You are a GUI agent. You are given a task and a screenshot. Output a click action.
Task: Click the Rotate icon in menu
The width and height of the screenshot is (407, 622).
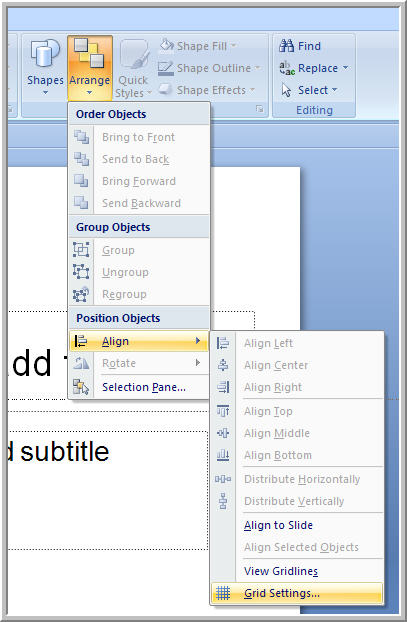[81, 363]
